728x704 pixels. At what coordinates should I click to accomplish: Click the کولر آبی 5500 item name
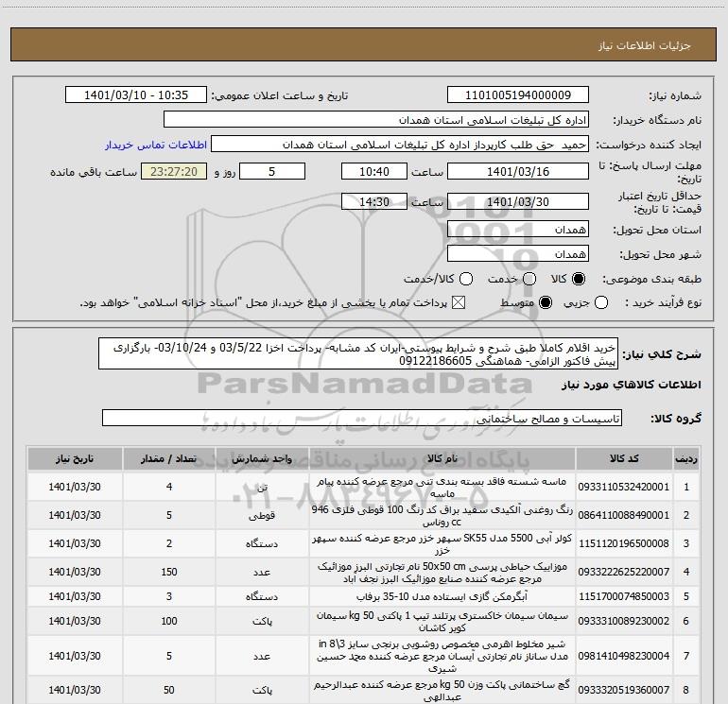(442, 543)
